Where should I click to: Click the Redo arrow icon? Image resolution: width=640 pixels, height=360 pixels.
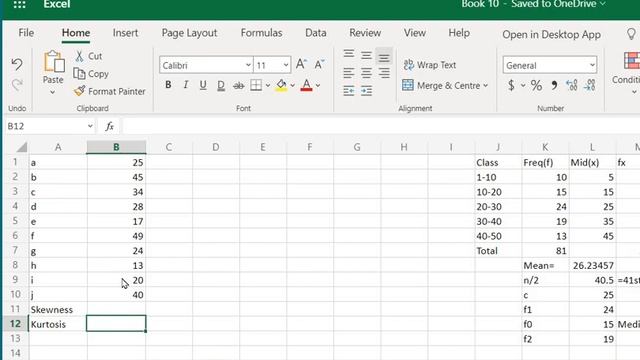point(17,84)
